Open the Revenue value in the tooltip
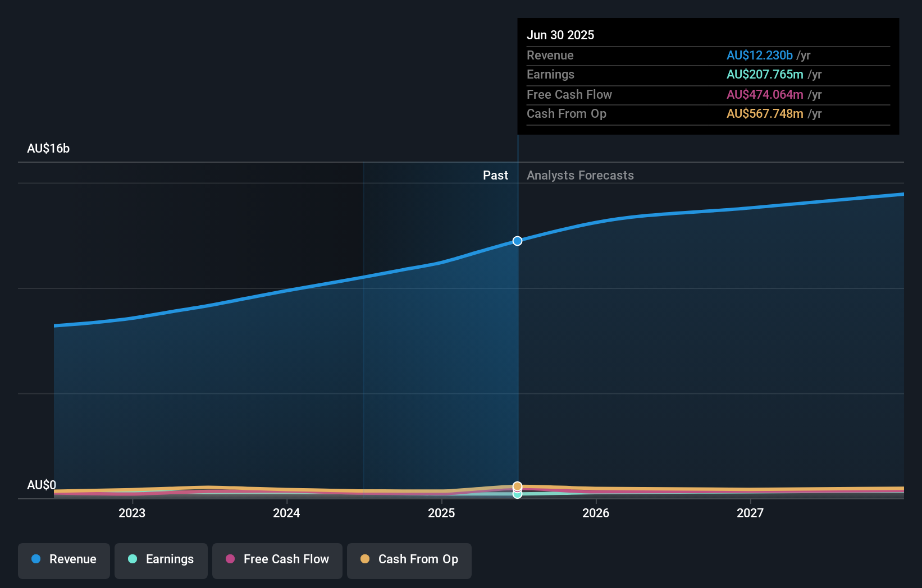 click(x=760, y=55)
